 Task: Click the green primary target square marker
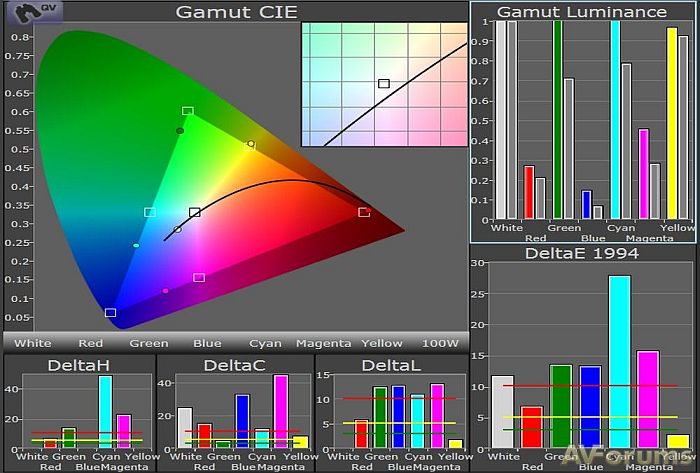(x=187, y=111)
